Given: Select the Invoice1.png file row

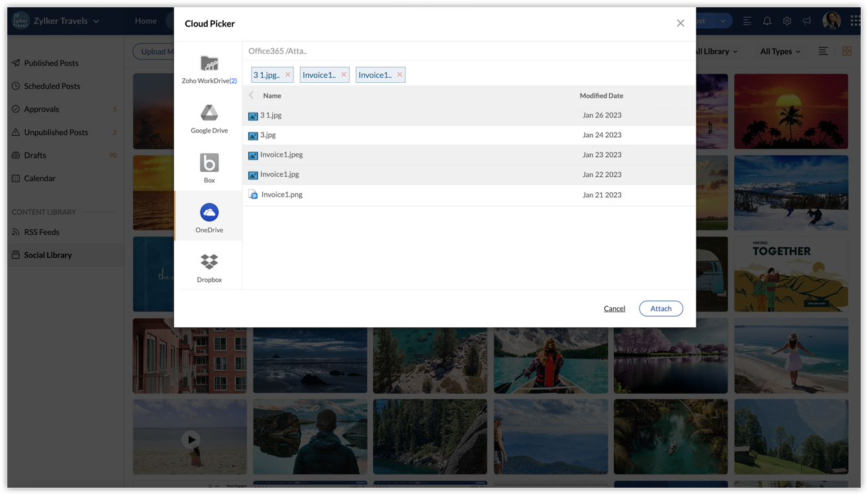Looking at the screenshot, I should click(281, 195).
